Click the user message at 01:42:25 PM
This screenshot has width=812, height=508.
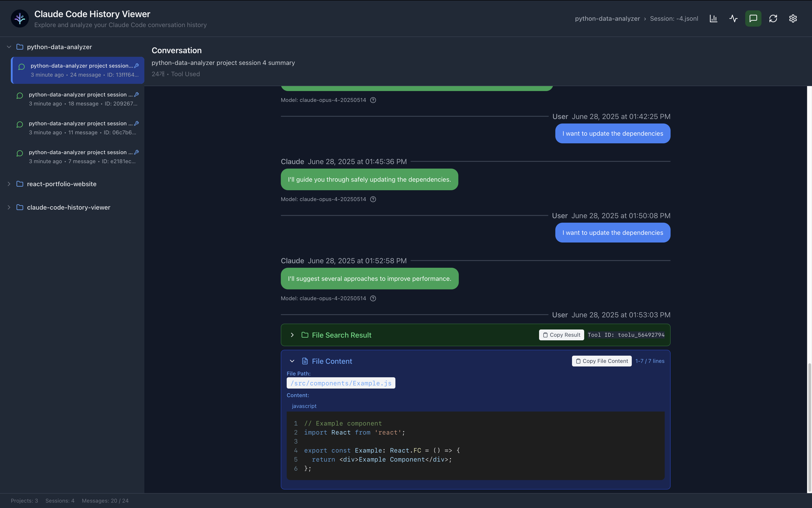613,133
